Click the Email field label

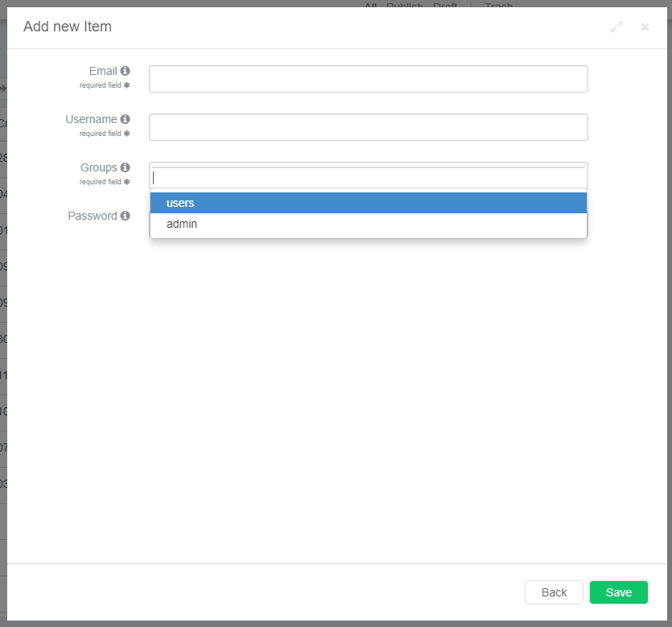103,71
